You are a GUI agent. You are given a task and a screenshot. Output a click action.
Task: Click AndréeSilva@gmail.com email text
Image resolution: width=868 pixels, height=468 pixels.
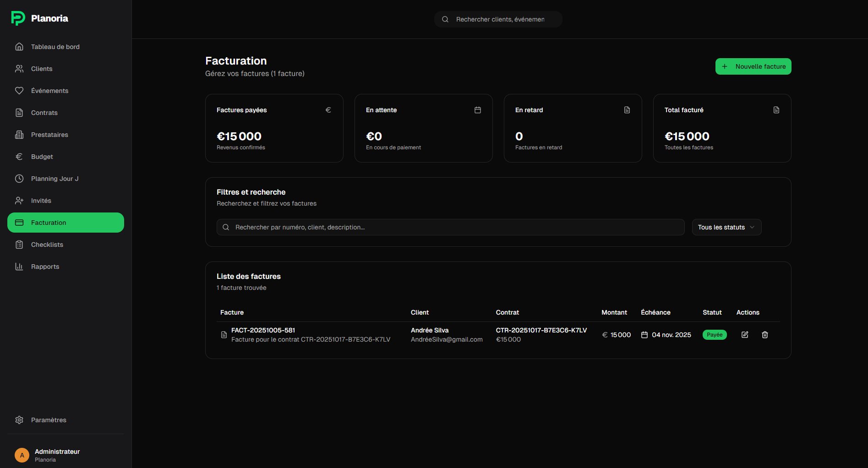[447, 339]
